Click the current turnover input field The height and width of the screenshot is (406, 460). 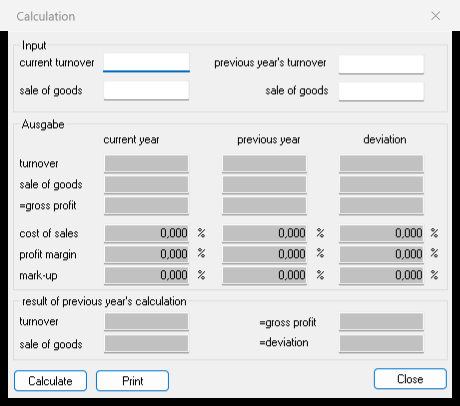coord(146,62)
